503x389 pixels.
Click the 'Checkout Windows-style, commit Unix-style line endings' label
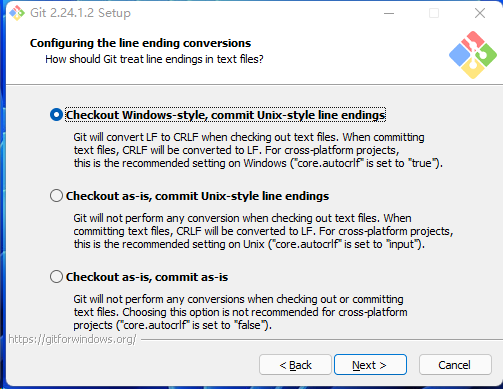coord(225,115)
